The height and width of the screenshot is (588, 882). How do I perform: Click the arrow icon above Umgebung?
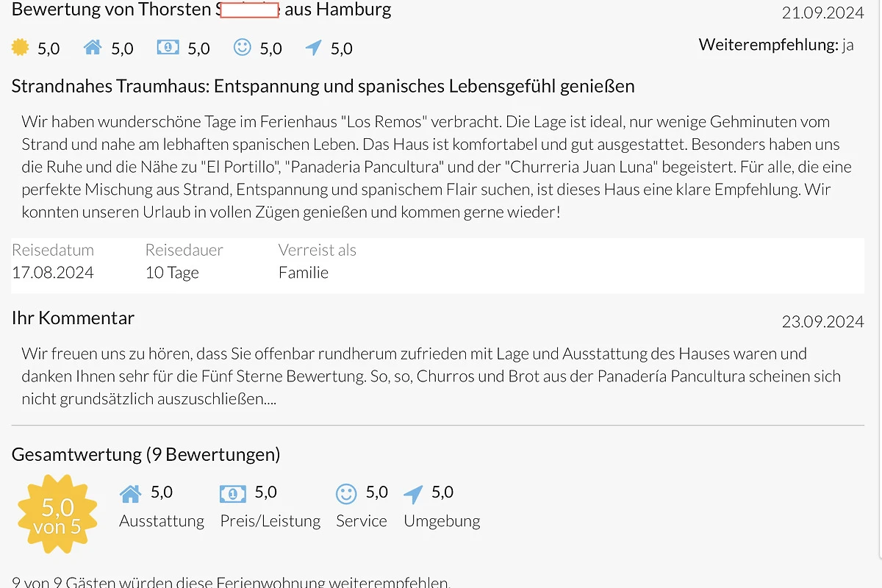414,494
